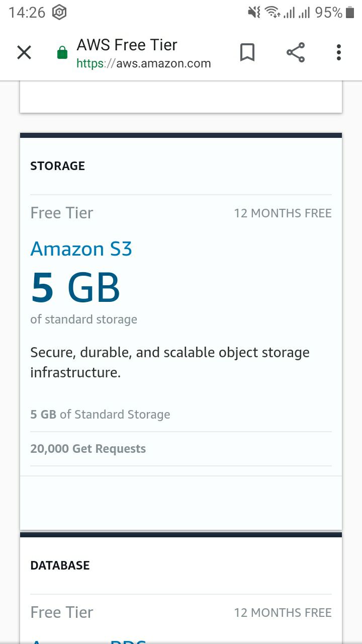The image size is (362, 644).
Task: Tap the large 5 GB figure
Action: coord(75,287)
